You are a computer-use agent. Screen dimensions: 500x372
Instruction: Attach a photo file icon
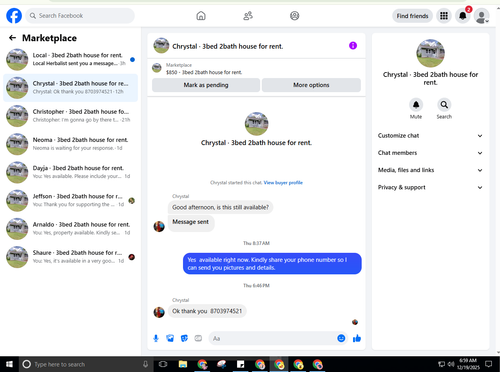point(170,339)
